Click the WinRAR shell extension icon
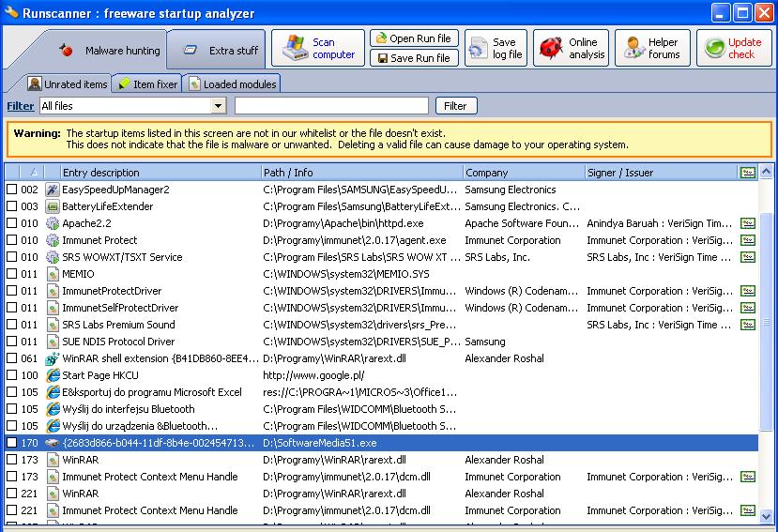Image resolution: width=778 pixels, height=532 pixels. [53, 358]
